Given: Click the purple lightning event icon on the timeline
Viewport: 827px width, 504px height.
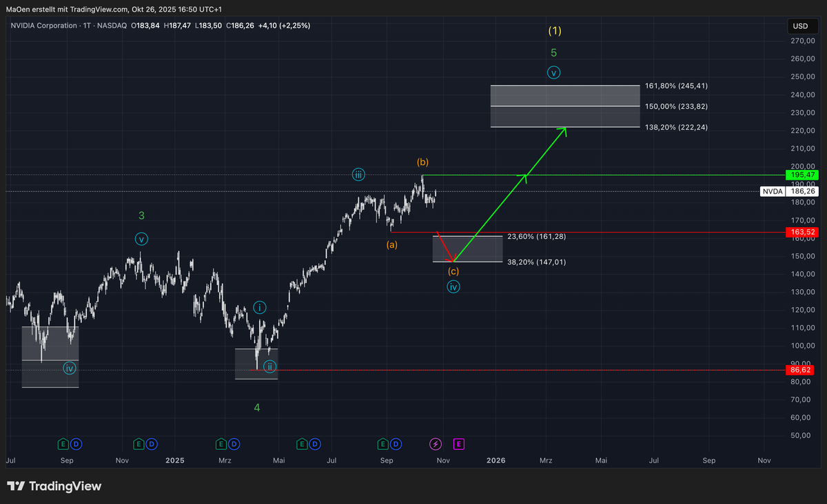Looking at the screenshot, I should pyautogui.click(x=436, y=444).
